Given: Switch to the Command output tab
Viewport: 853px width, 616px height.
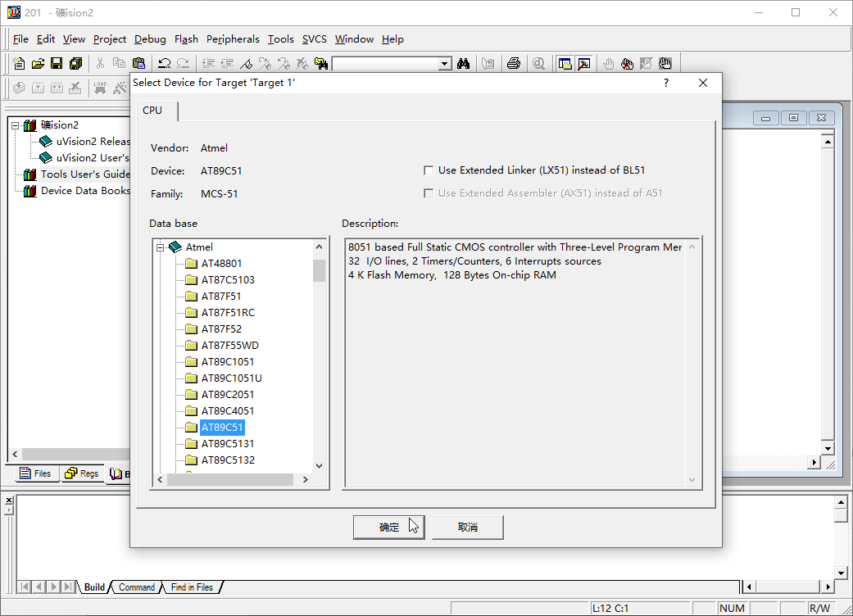Looking at the screenshot, I should (x=137, y=587).
